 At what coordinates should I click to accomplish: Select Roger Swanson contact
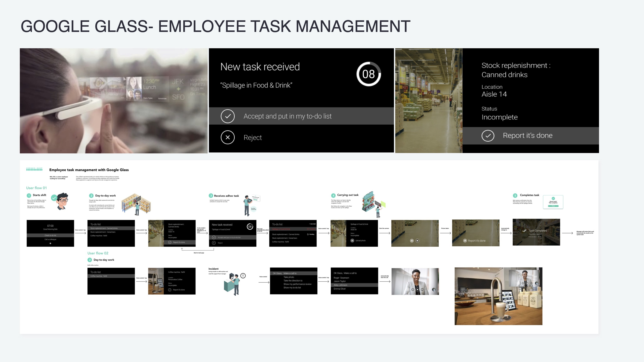pyautogui.click(x=341, y=278)
